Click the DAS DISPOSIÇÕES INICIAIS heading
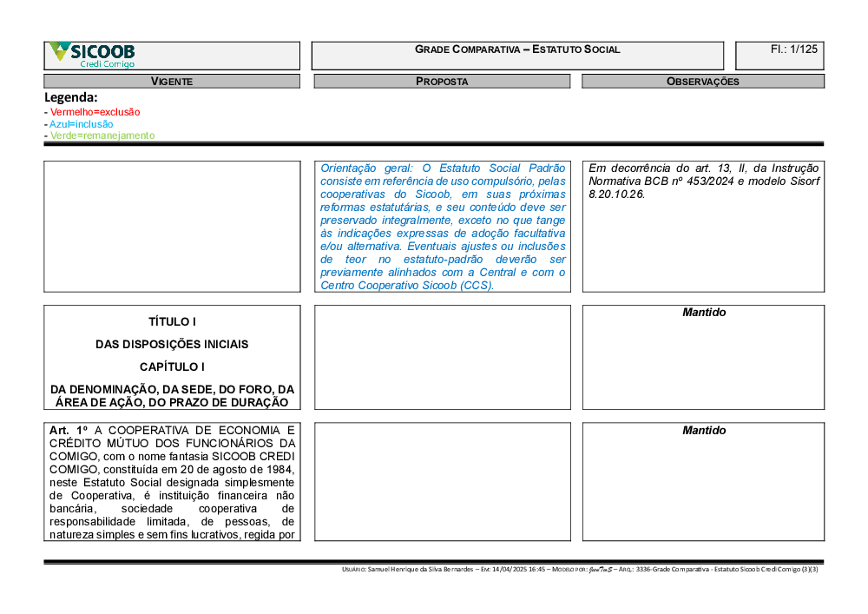Image resolution: width=868 pixels, height=614 pixels. coord(172,344)
